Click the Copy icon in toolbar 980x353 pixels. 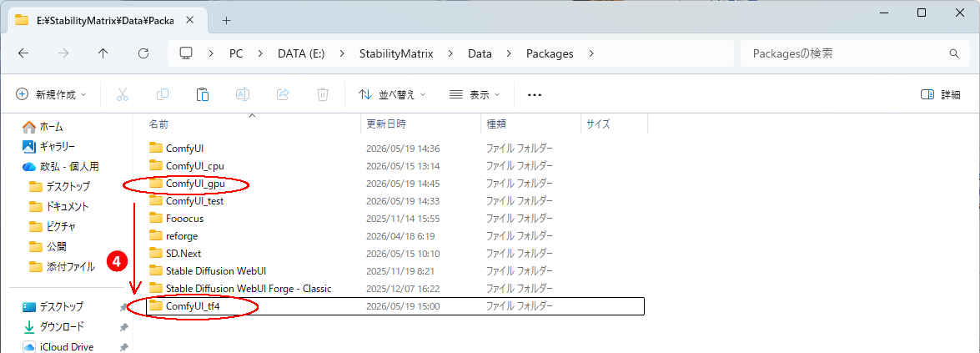coord(163,94)
